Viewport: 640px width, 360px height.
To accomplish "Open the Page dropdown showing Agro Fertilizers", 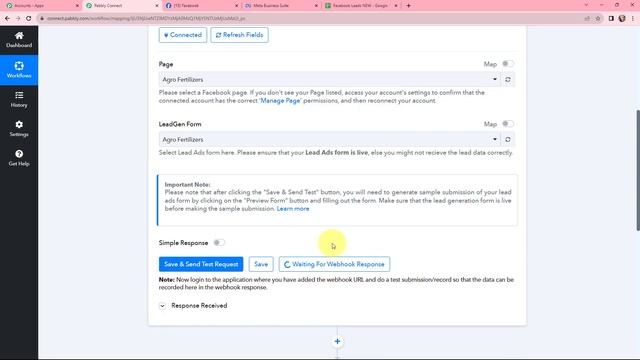I will pos(330,80).
